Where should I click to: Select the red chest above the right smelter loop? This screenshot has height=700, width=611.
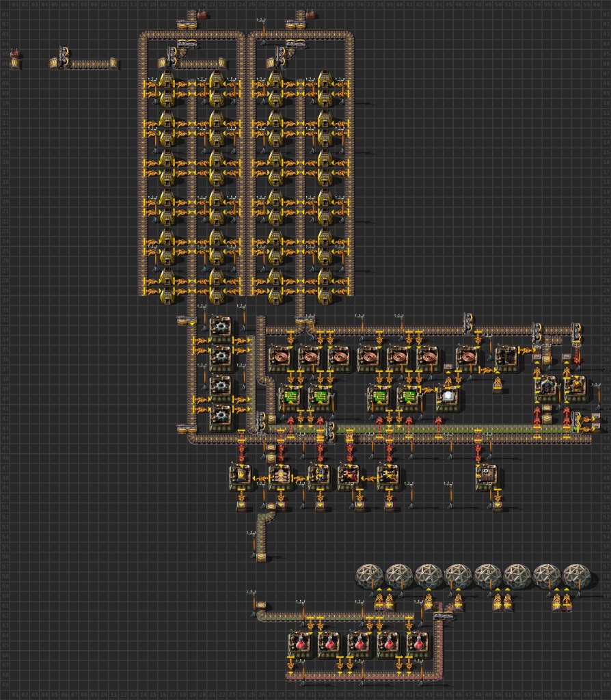311,15
